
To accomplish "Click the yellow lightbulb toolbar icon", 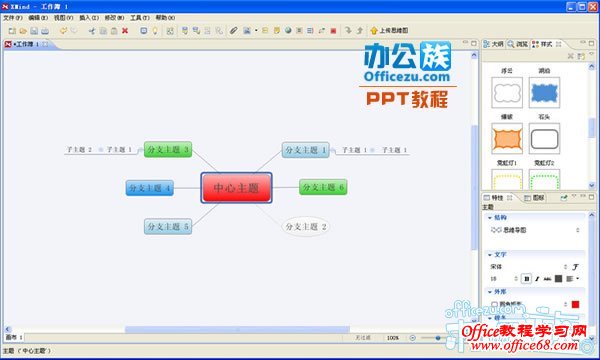I will [x=155, y=31].
